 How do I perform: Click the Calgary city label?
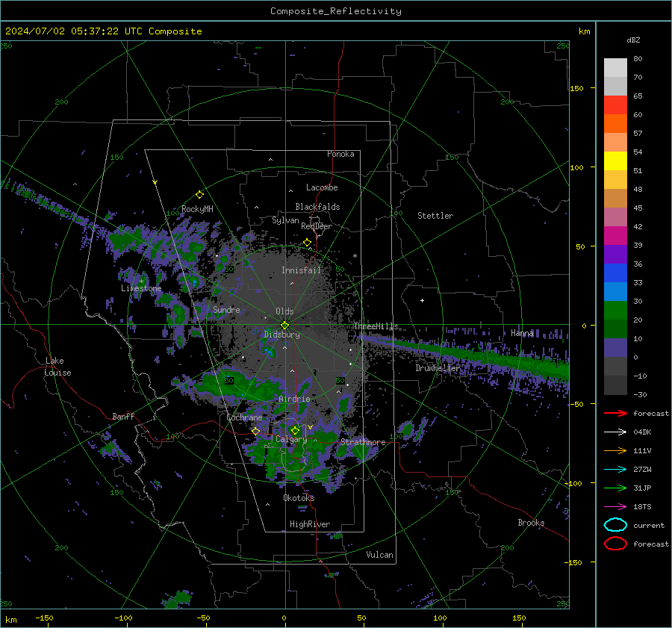pyautogui.click(x=291, y=439)
